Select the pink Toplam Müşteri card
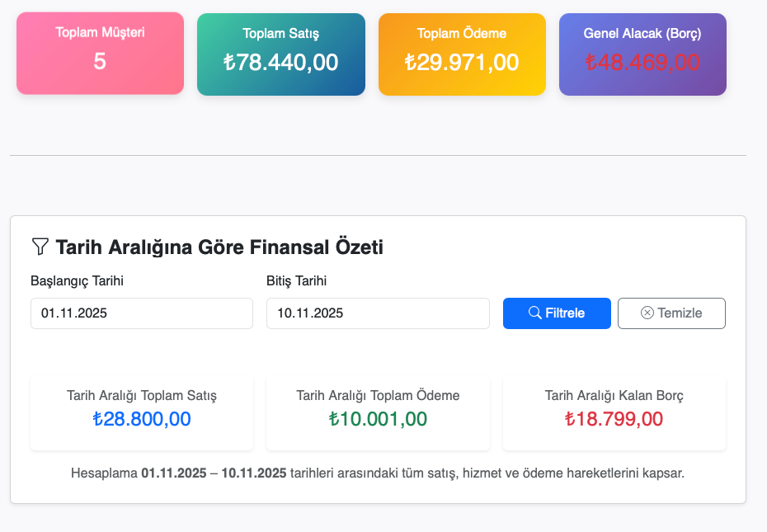This screenshot has width=767, height=532. (100, 53)
